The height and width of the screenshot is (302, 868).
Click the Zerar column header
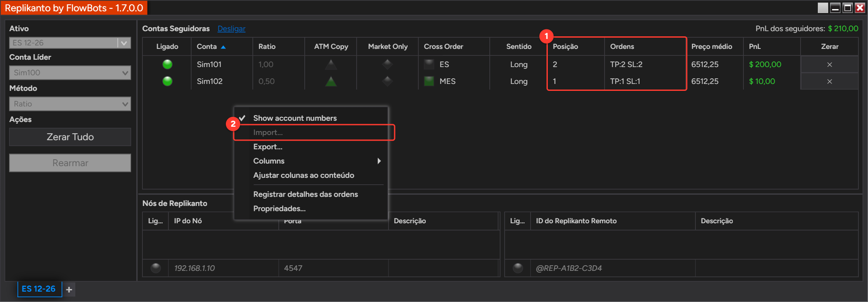[x=829, y=46]
